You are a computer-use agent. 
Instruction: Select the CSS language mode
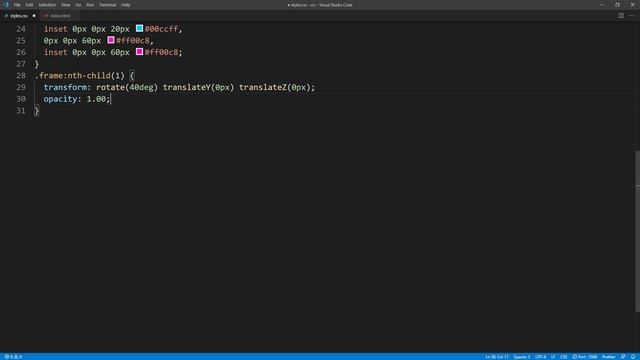[x=564, y=357]
